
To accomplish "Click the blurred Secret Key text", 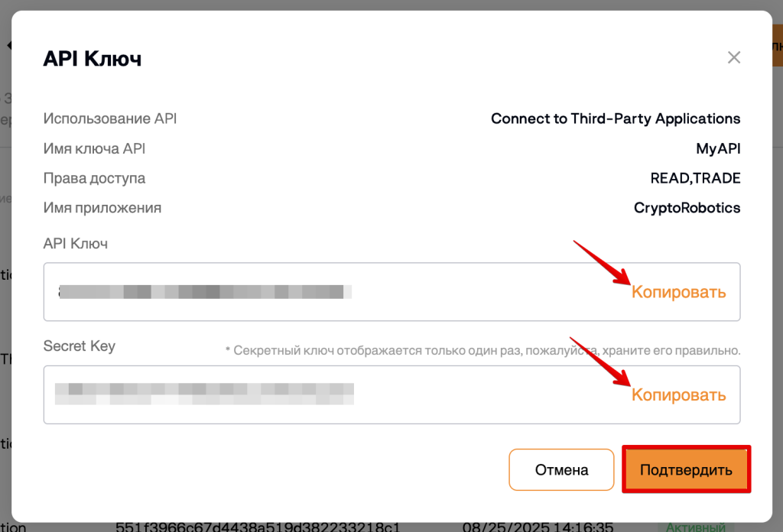I will 204,394.
